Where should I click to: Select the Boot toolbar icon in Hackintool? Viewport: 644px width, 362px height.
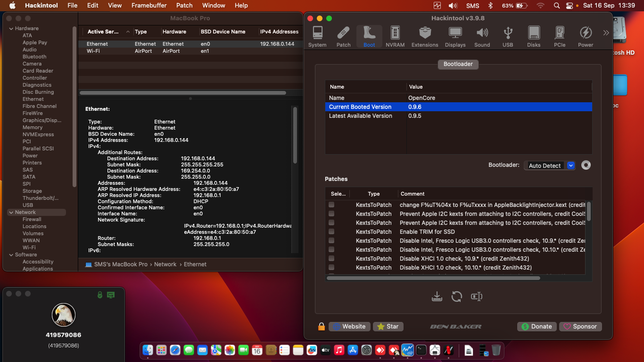(x=369, y=37)
